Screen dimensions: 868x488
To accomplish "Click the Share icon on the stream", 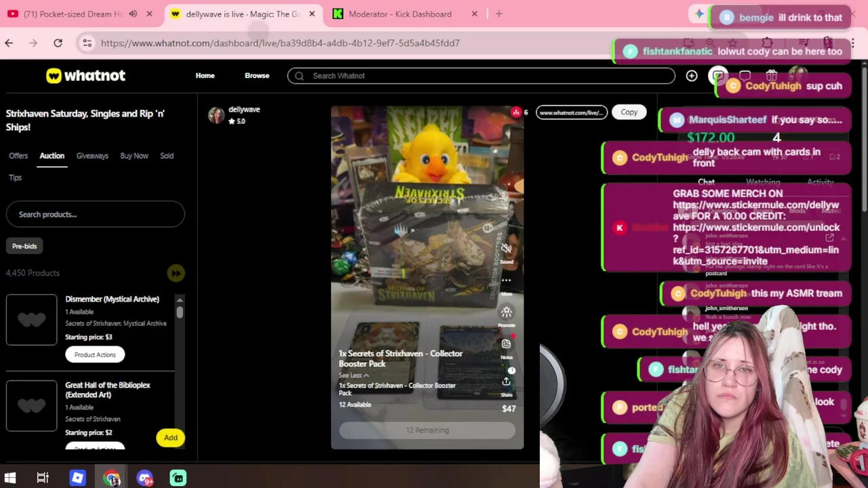I will click(x=506, y=382).
